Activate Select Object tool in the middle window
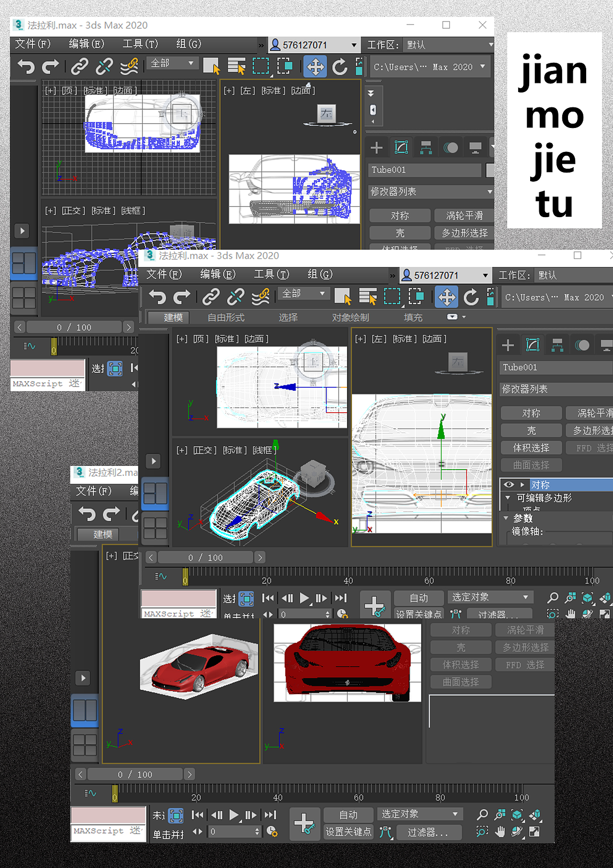Screen dimensions: 613x868 tap(343, 297)
